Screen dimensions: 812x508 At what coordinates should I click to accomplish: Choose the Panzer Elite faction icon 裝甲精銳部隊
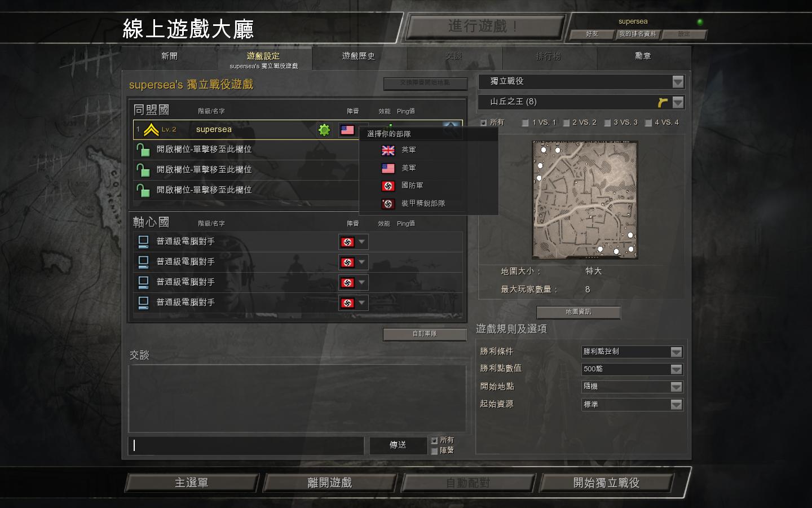coord(388,204)
